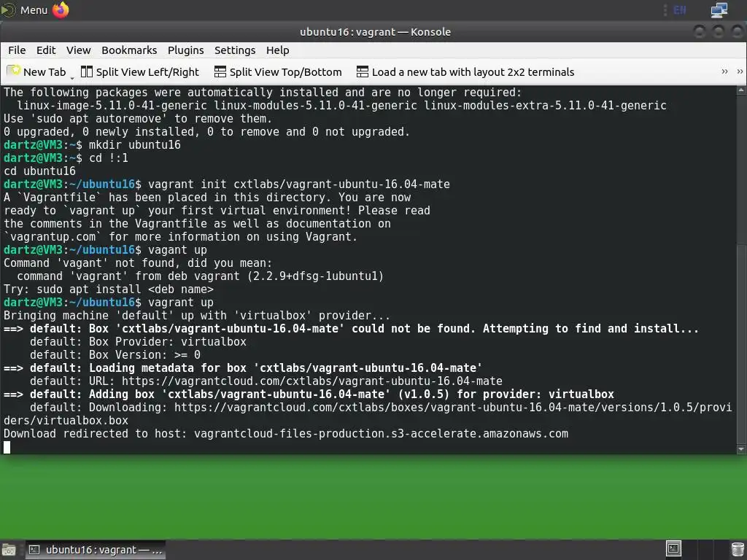Click the terminal scrollbar down arrow

(741, 448)
